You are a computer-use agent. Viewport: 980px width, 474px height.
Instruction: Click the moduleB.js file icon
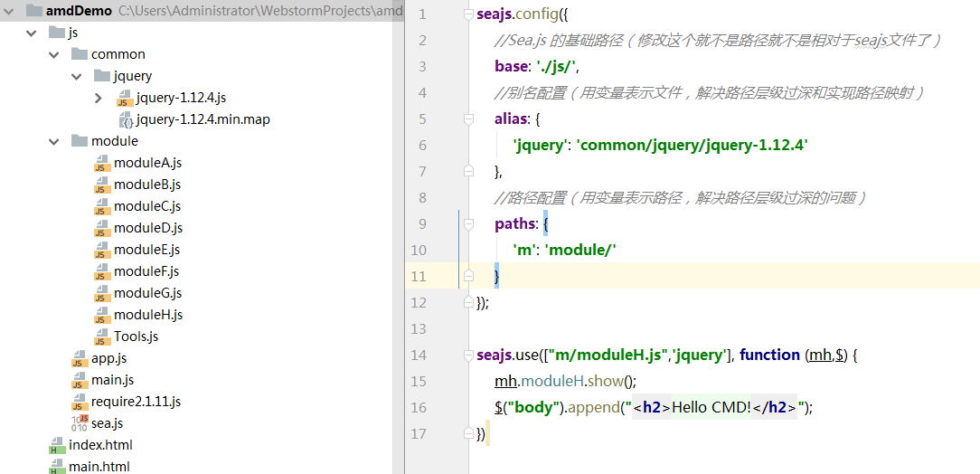102,185
